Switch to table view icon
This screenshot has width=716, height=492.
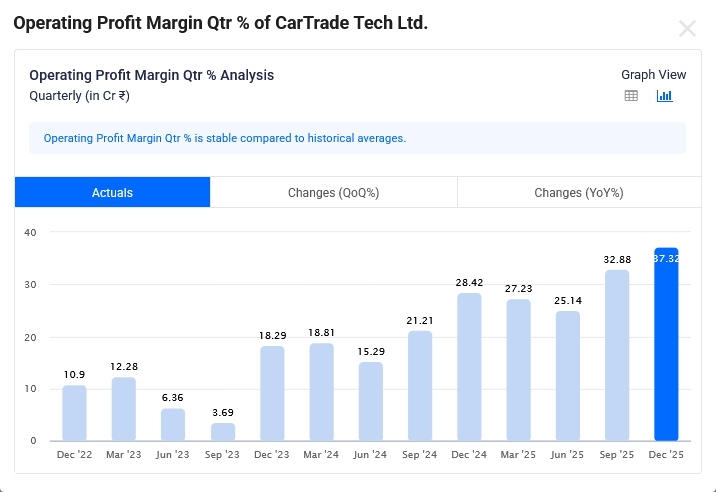tap(631, 96)
